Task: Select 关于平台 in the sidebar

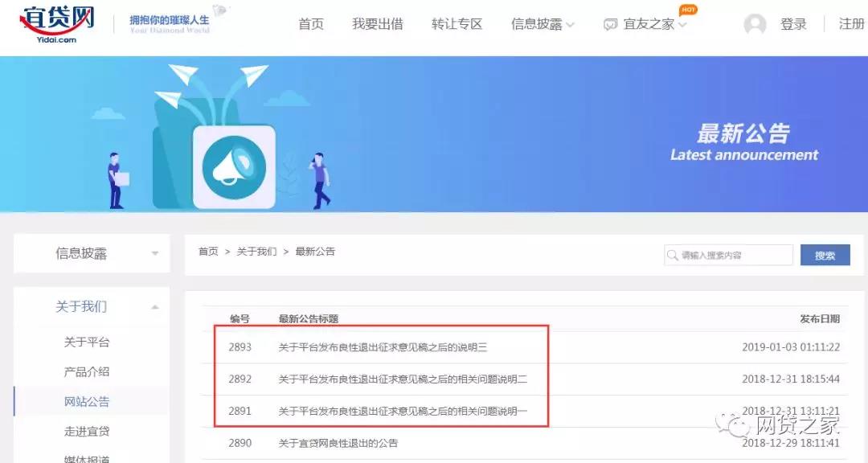Action: pyautogui.click(x=87, y=342)
